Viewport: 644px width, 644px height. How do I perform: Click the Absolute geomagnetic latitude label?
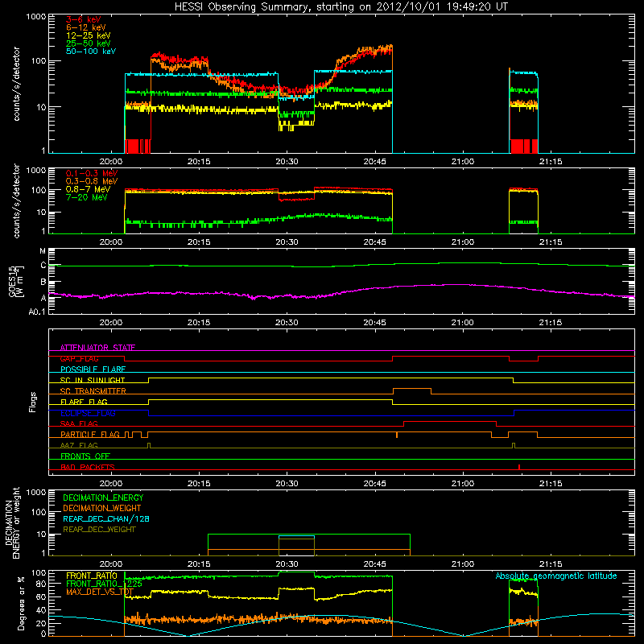[x=556, y=576]
